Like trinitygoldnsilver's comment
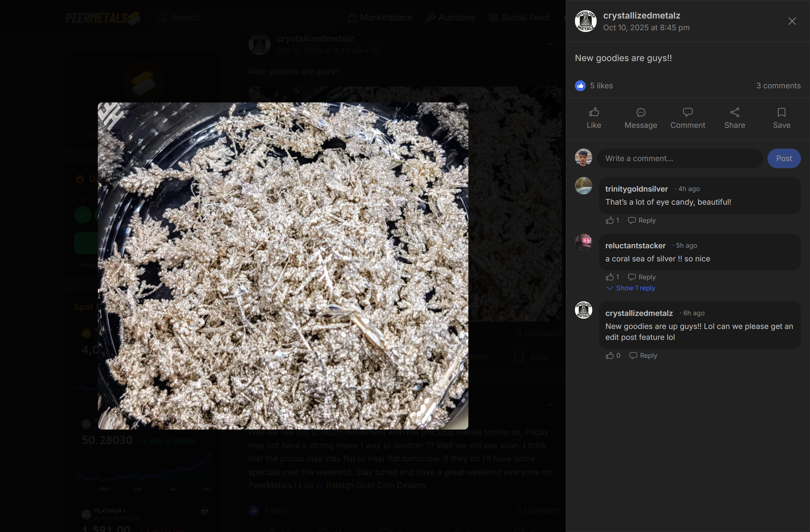The image size is (810, 532). (x=609, y=220)
